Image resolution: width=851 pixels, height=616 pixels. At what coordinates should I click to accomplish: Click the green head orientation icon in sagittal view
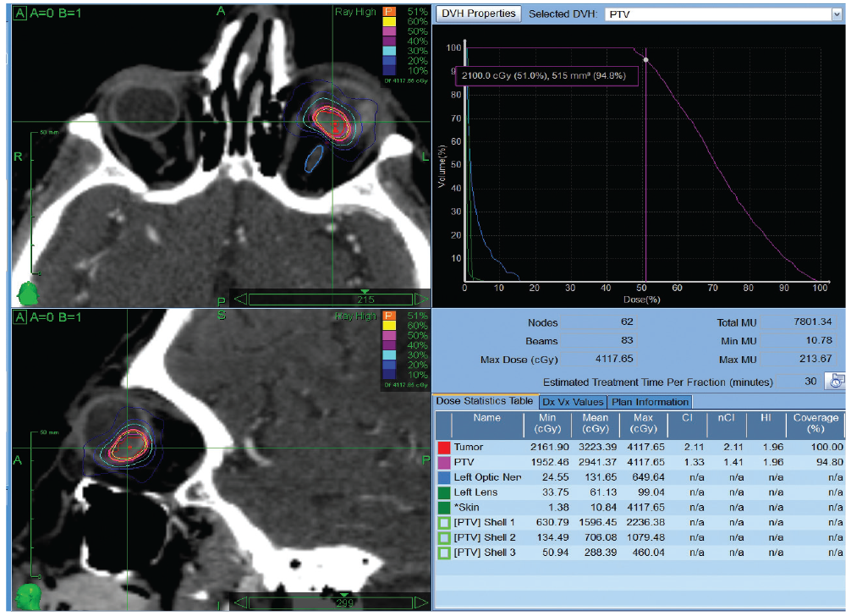pyautogui.click(x=28, y=597)
